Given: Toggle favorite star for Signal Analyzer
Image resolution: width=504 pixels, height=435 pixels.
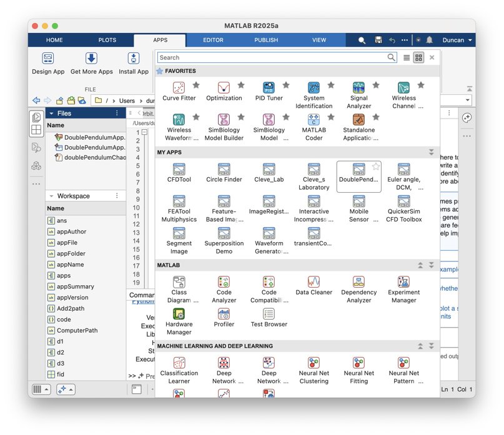Looking at the screenshot, I should (x=376, y=85).
